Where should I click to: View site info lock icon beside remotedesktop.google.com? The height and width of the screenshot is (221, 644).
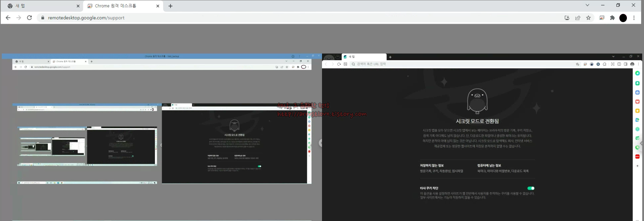pos(42,18)
